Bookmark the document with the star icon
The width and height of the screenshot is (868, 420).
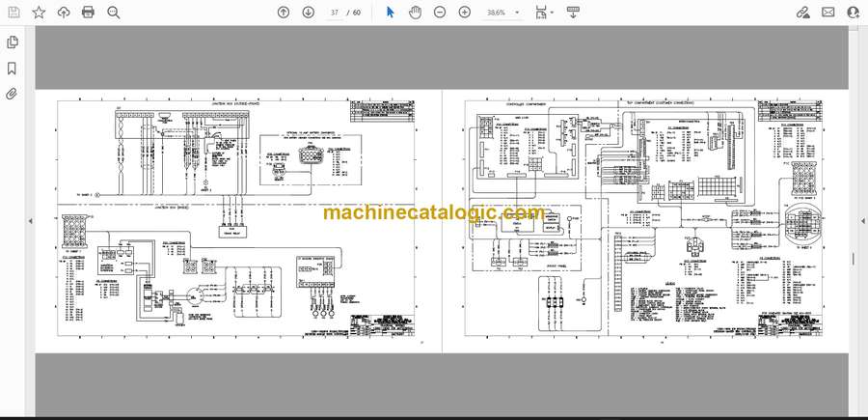[x=39, y=13]
